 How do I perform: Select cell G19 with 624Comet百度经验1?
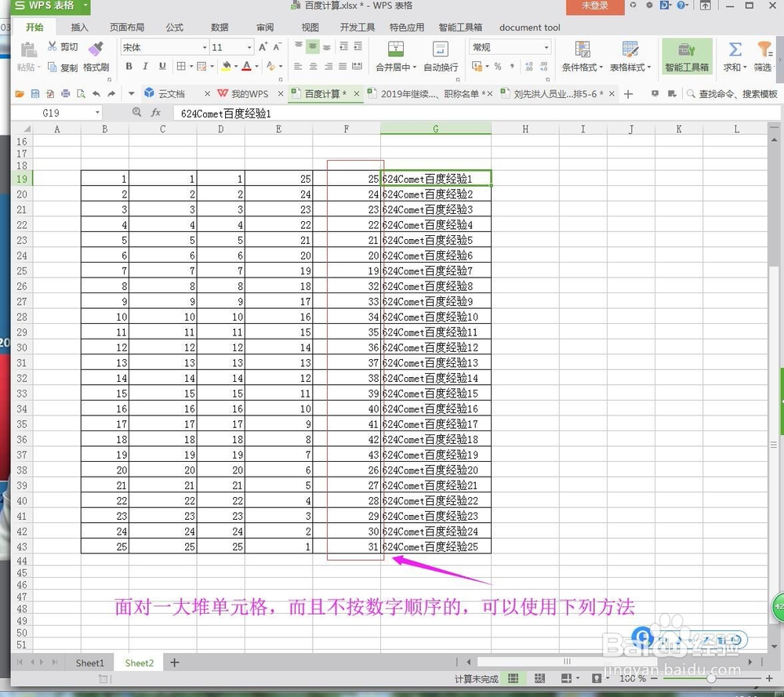tap(436, 179)
